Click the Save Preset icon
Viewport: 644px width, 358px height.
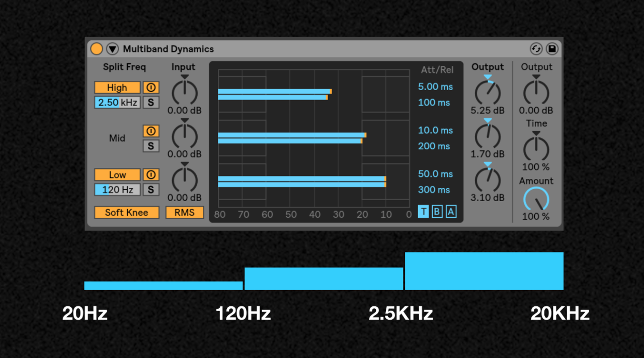(x=552, y=49)
